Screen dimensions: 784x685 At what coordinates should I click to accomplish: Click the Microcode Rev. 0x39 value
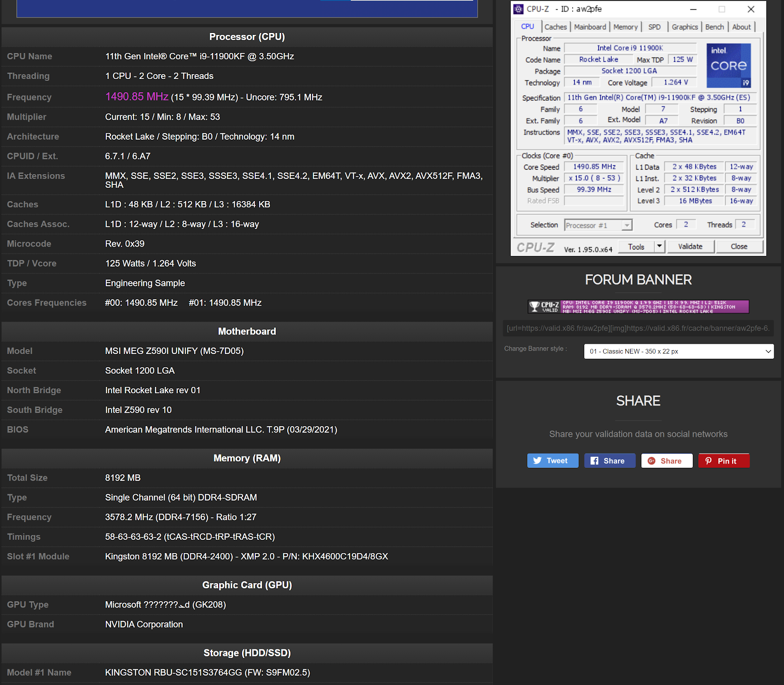tap(124, 244)
